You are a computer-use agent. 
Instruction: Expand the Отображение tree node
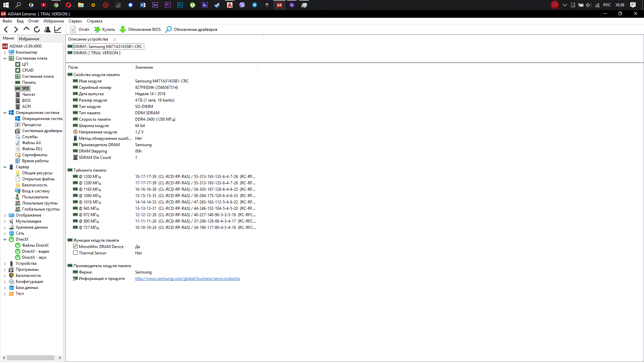[x=5, y=215]
